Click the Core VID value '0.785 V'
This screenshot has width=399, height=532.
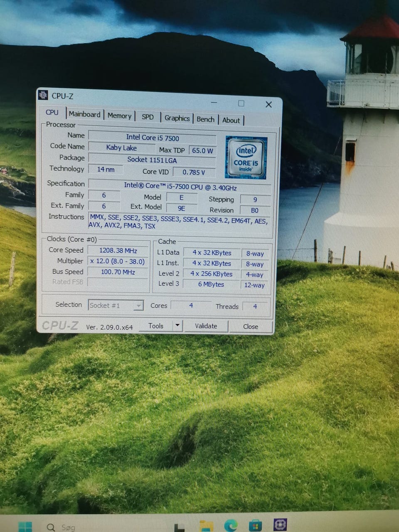pyautogui.click(x=194, y=172)
